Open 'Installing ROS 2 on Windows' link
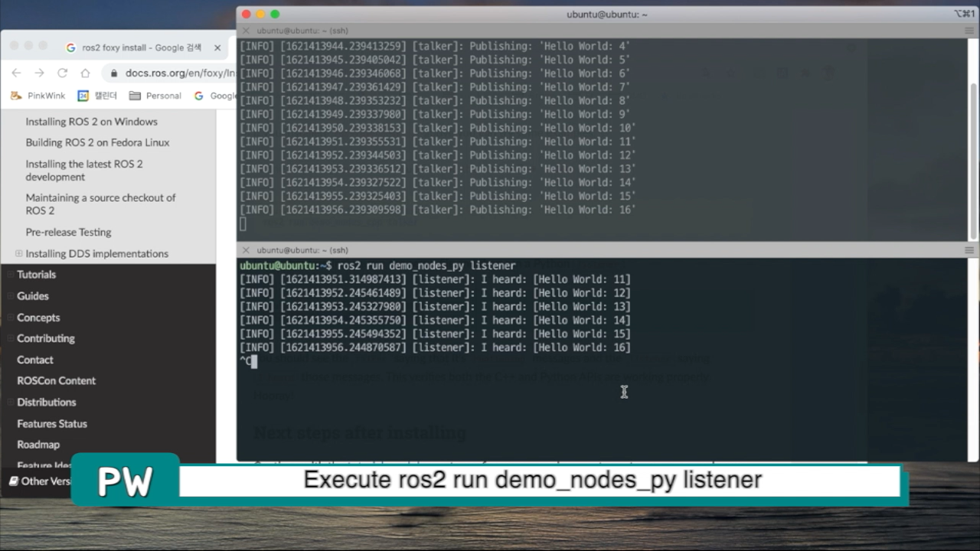Screen dimensions: 980x551 tap(91, 122)
